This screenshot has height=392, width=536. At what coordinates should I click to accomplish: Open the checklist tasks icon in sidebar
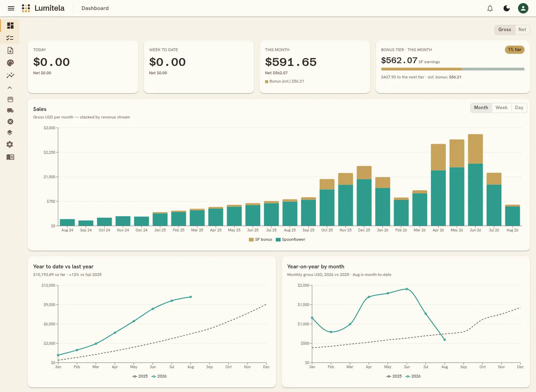click(x=10, y=38)
